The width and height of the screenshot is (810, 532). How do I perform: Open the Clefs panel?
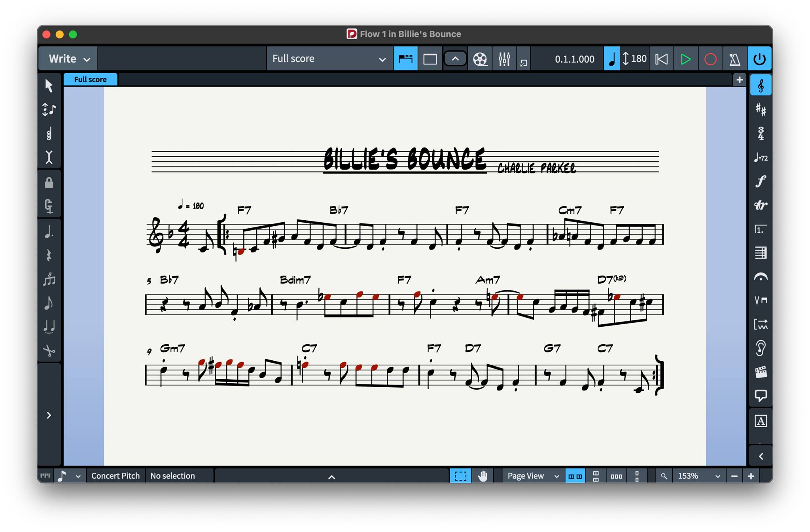coord(761,85)
